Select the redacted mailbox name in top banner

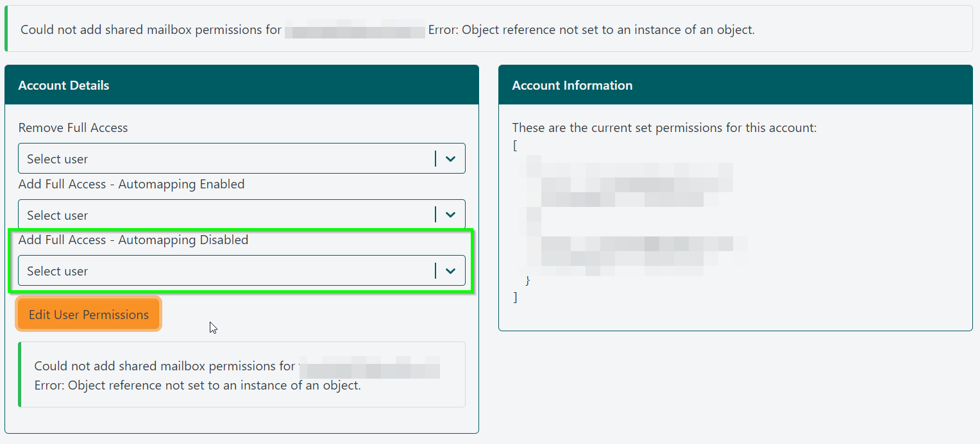pos(355,29)
